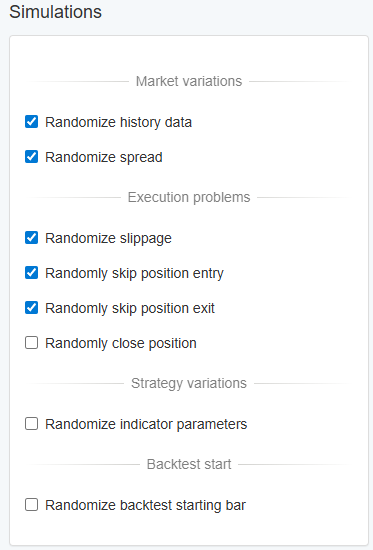Click the 'Randomize indicator parameters' label text

(146, 425)
